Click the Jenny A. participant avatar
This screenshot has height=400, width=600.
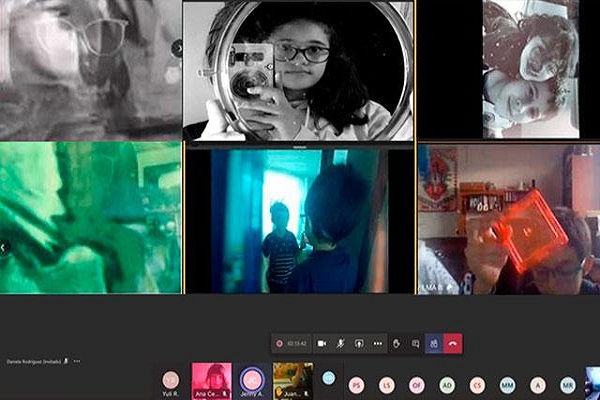point(252,380)
